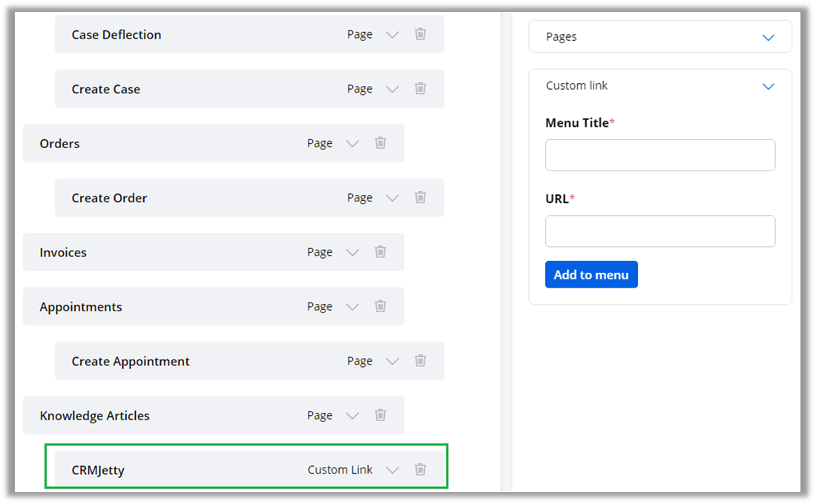Delete the CRMJetty custom link
The height and width of the screenshot is (504, 816).
point(420,469)
